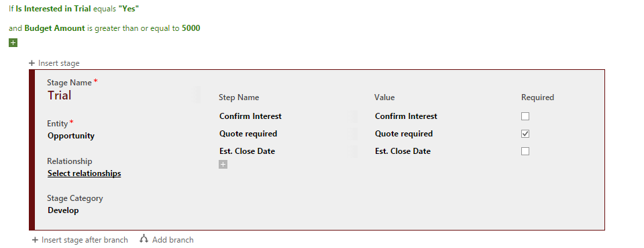The width and height of the screenshot is (644, 248).
Task: Open the Opportunity entity dropdown
Action: tap(71, 136)
